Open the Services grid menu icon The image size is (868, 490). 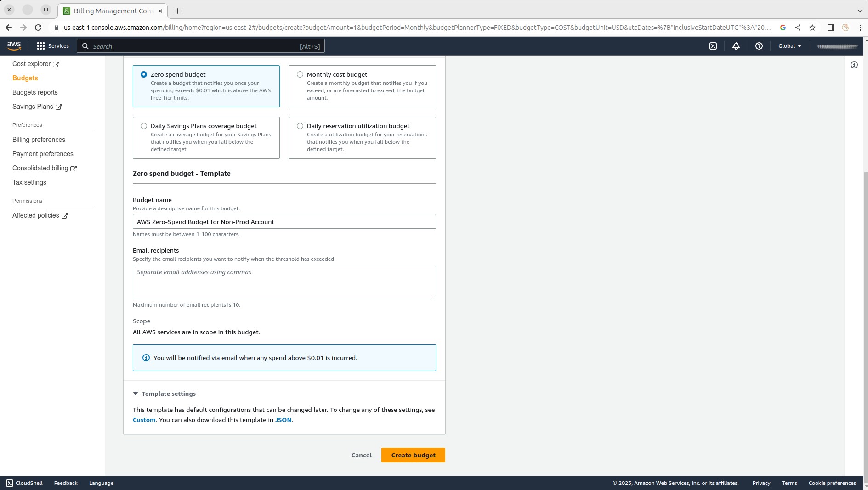(41, 46)
